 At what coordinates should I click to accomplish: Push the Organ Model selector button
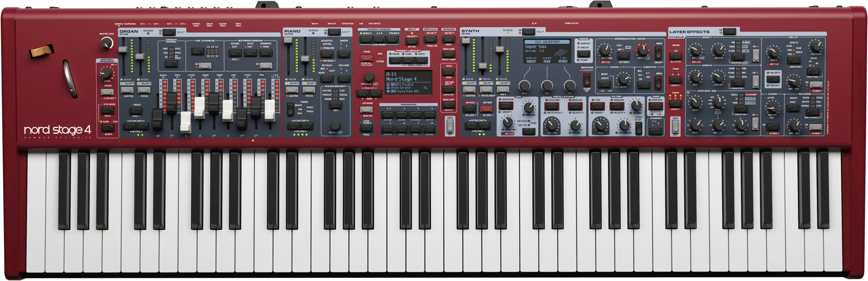171,63
